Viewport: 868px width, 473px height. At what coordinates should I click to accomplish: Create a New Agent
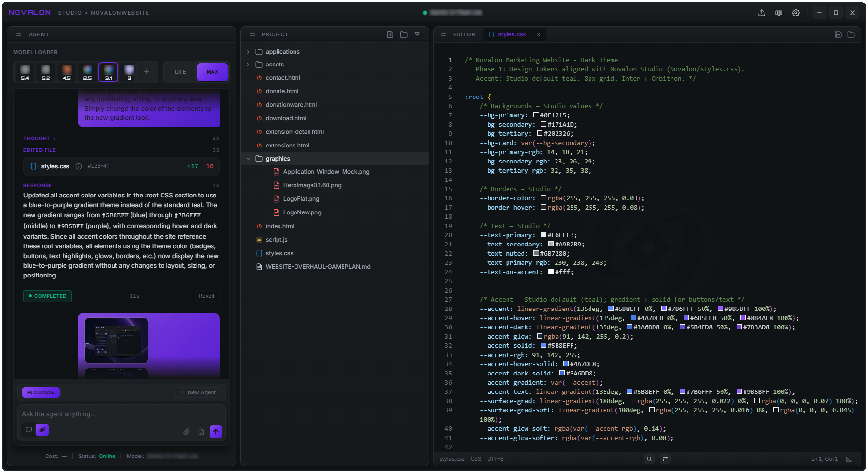198,392
